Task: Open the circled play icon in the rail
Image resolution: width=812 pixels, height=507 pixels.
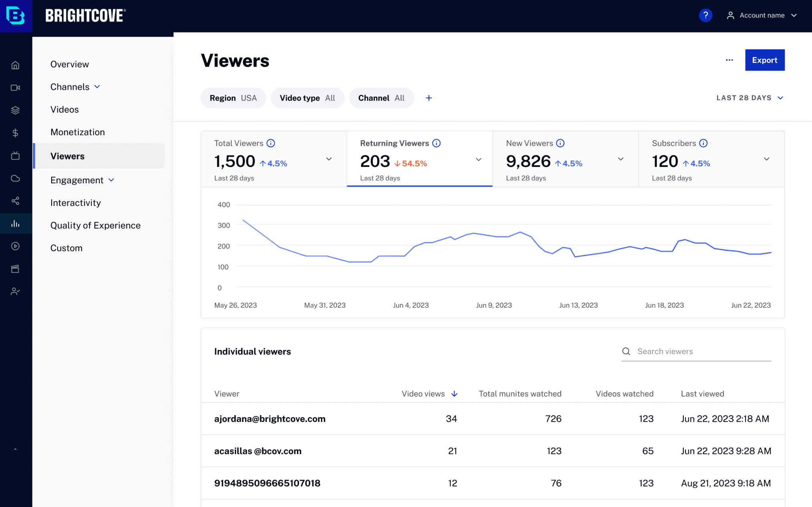Action: pyautogui.click(x=15, y=246)
